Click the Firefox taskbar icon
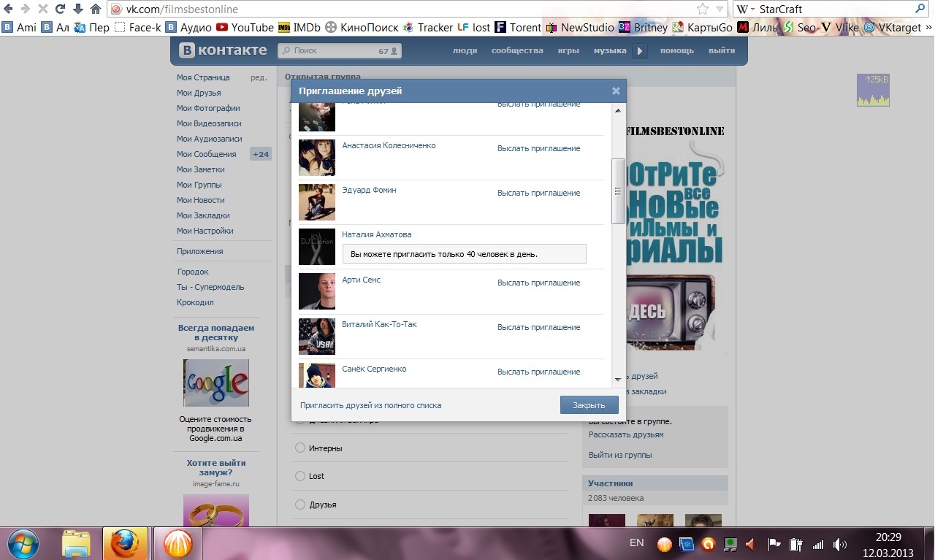The width and height of the screenshot is (935, 560). 125,543
